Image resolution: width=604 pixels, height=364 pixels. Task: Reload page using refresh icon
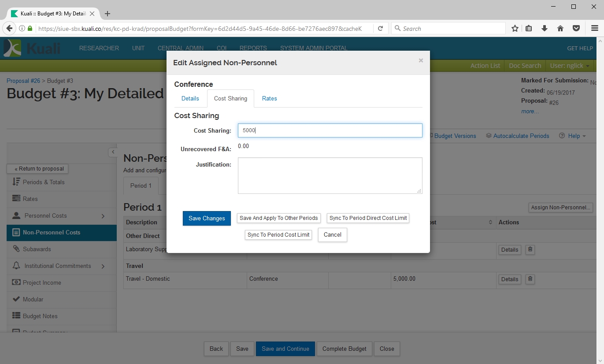pyautogui.click(x=380, y=29)
